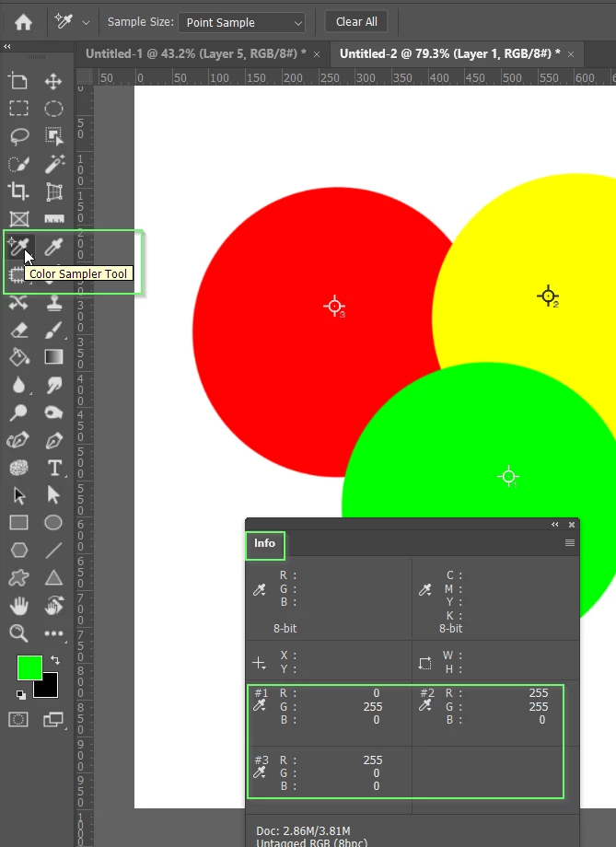The width and height of the screenshot is (616, 847).
Task: Close the Untitled-1 document tab
Action: click(317, 54)
